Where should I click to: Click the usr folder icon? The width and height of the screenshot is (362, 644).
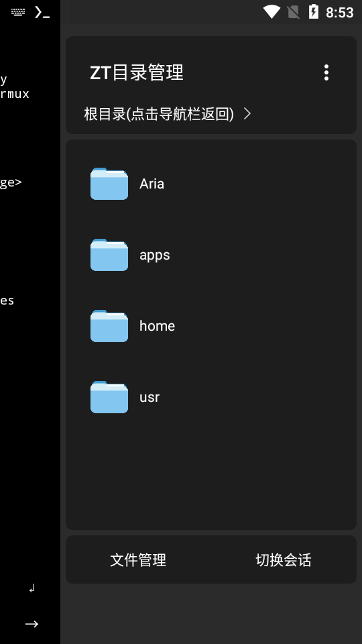pos(109,396)
